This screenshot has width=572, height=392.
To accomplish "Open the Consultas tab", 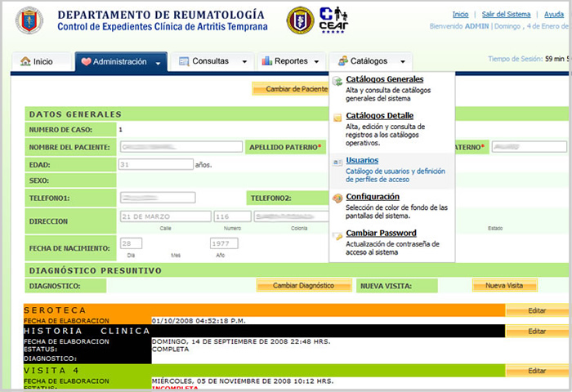I will [213, 61].
